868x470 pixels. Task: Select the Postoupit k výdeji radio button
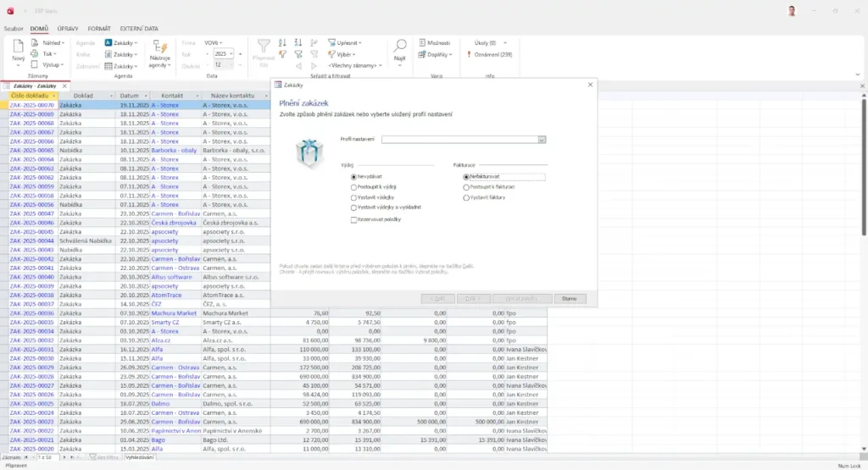tap(354, 186)
